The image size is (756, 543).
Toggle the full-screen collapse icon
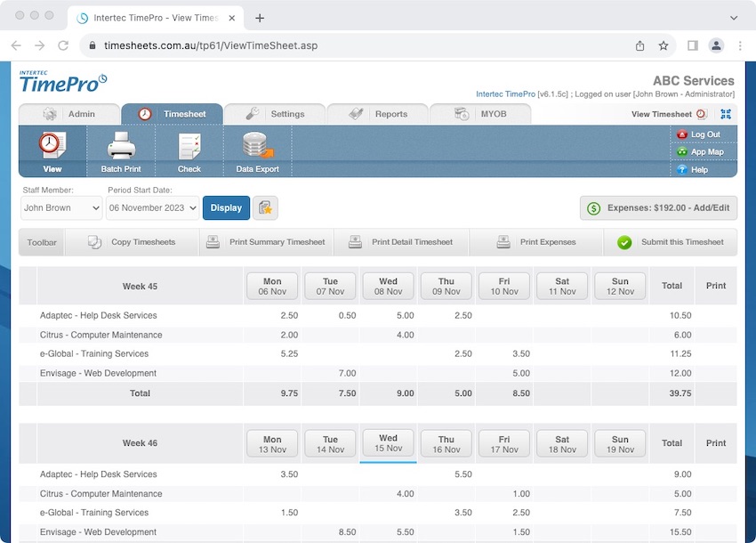point(726,115)
